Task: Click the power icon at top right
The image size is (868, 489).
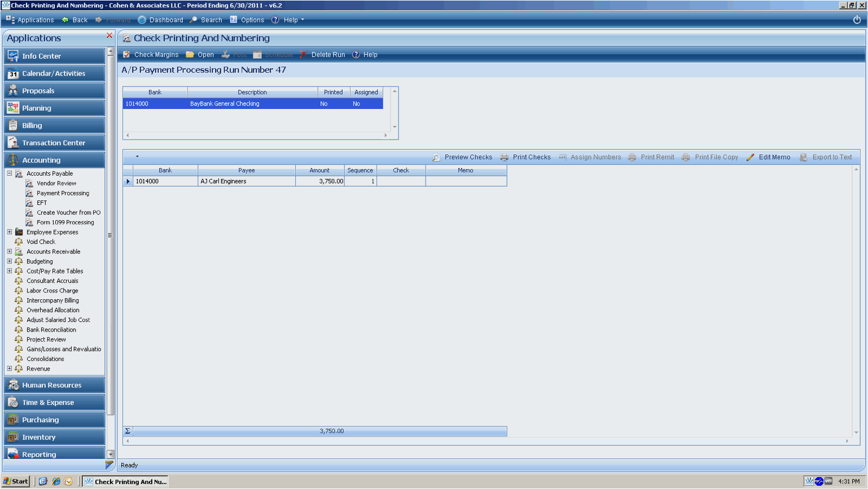Action: 857,20
